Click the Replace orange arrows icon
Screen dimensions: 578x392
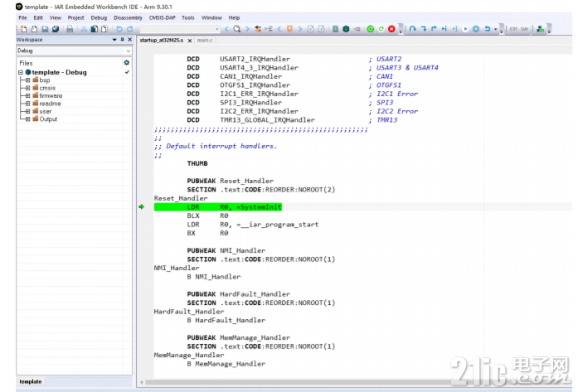point(258,29)
